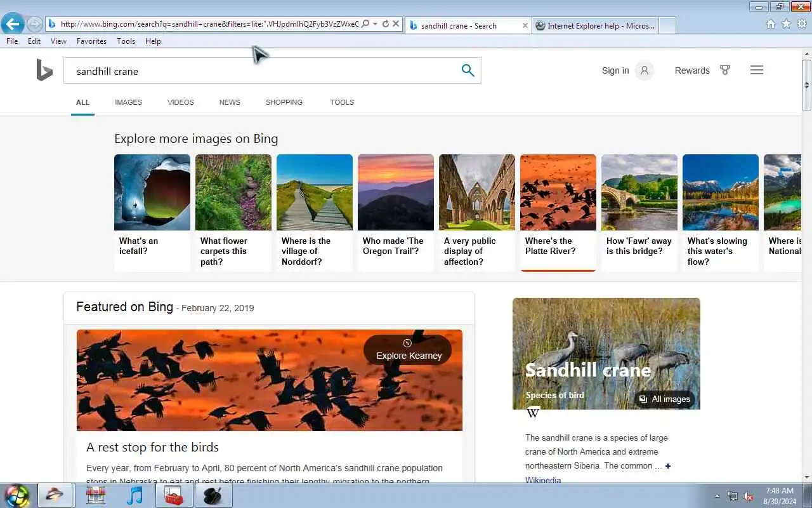
Task: Open the Bing hamburger menu
Action: click(x=757, y=70)
